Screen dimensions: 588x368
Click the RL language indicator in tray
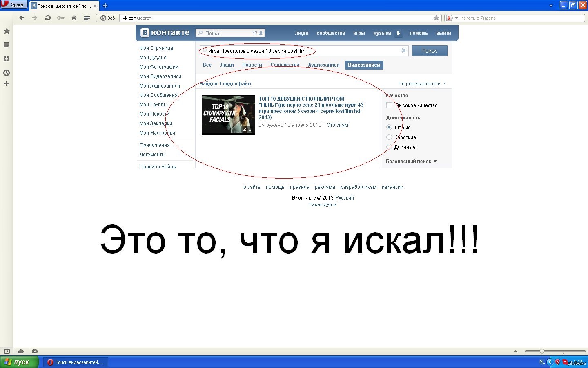pyautogui.click(x=542, y=362)
